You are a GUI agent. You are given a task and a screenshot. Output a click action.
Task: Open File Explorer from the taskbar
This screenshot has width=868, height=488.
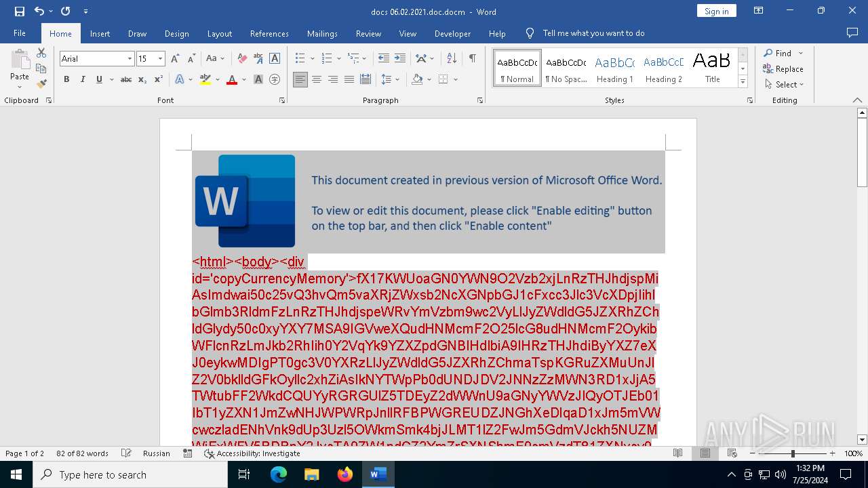(x=312, y=474)
